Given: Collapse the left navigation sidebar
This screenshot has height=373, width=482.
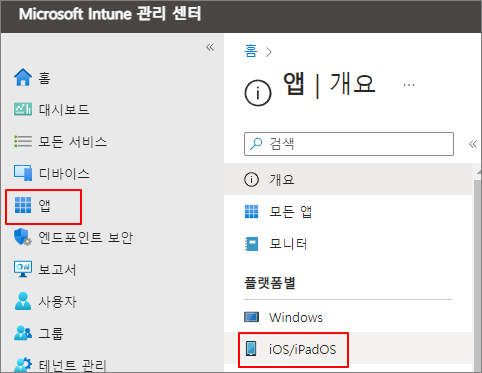Looking at the screenshot, I should tap(210, 47).
